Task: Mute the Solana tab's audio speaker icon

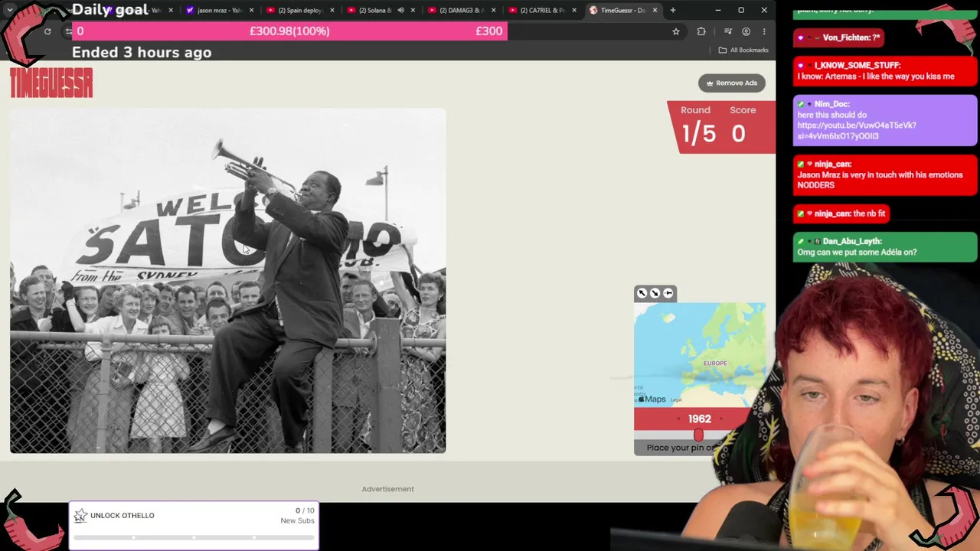Action: click(400, 10)
